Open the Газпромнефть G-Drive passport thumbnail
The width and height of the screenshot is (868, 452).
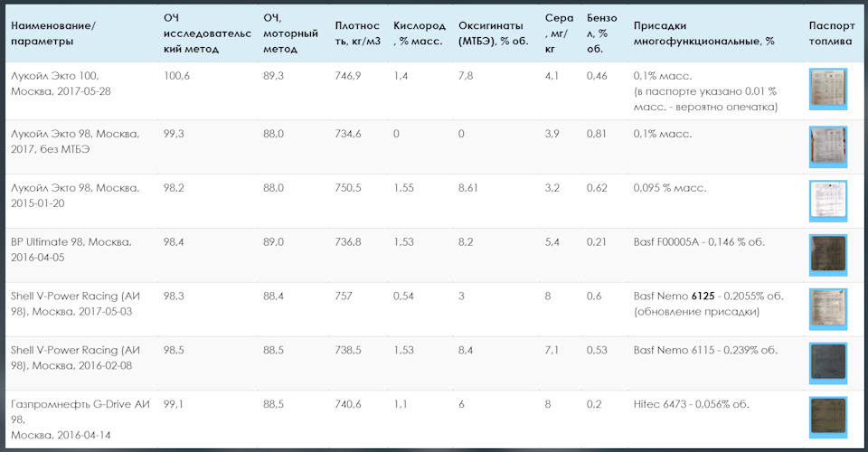click(x=828, y=418)
